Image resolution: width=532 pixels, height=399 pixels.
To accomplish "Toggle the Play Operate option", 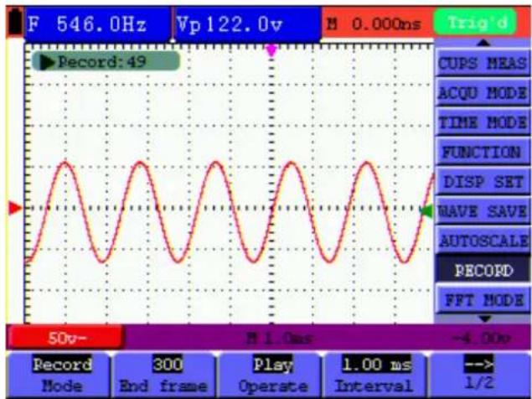I will pyautogui.click(x=271, y=375).
